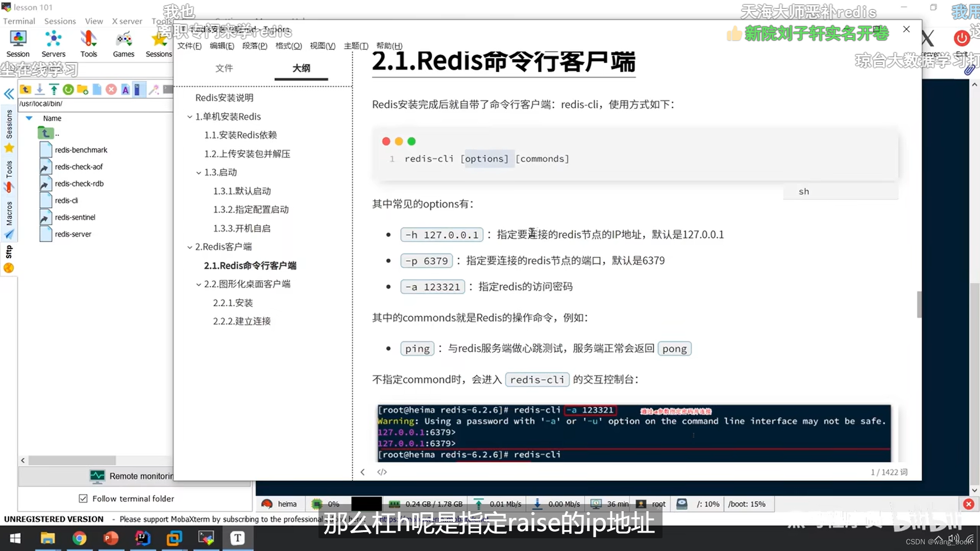Create a new folder using the folder icon
The width and height of the screenshot is (980, 551).
83,89
